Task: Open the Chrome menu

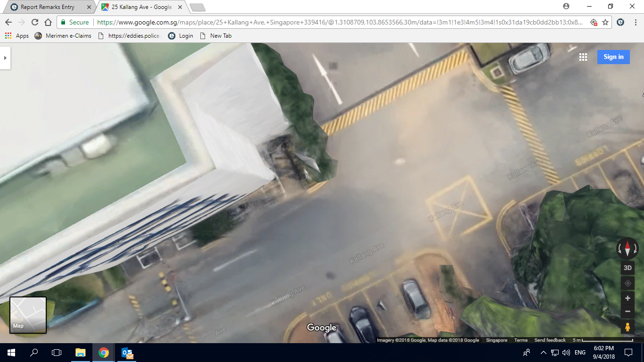Action: [635, 22]
